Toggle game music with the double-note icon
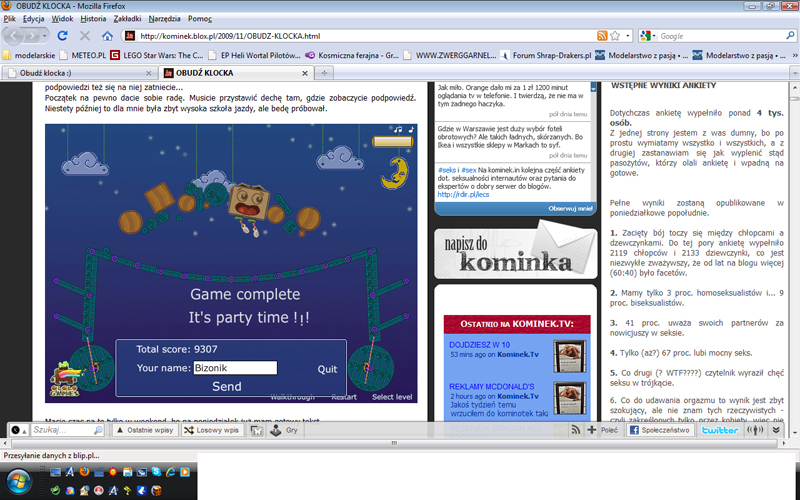The width and height of the screenshot is (800, 500). point(398,130)
